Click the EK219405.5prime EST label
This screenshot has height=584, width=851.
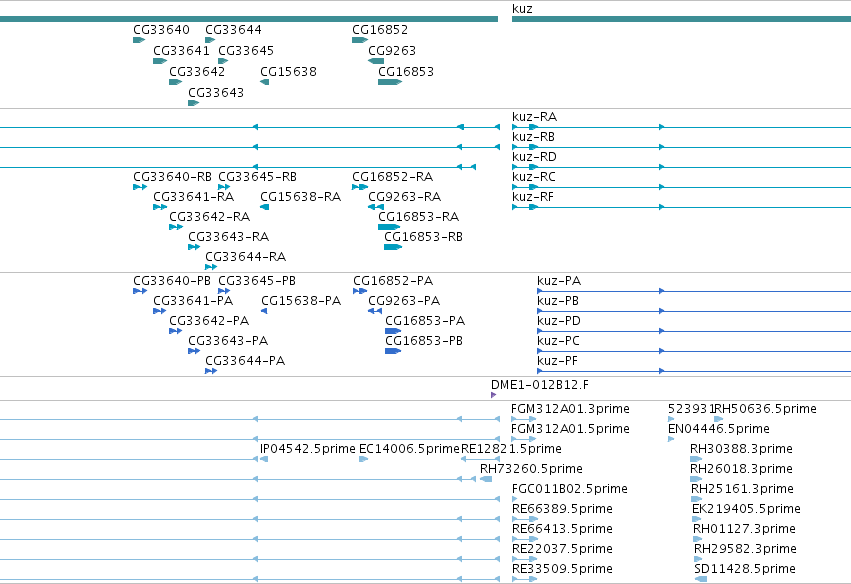[746, 509]
